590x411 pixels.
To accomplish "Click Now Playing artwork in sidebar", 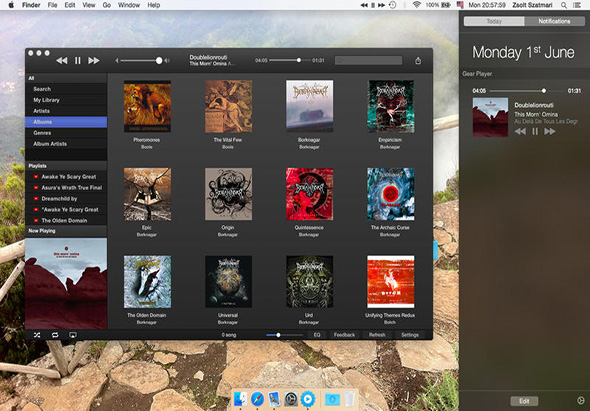I will click(66, 283).
